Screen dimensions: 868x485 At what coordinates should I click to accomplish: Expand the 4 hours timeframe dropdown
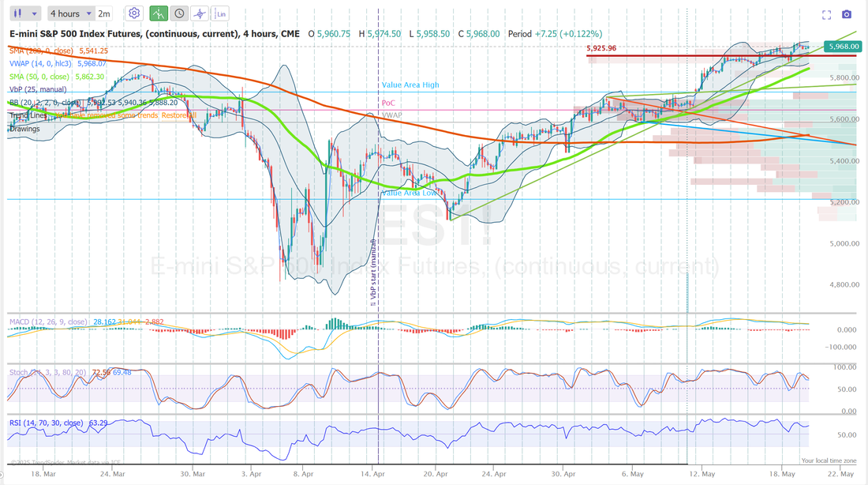[x=70, y=14]
